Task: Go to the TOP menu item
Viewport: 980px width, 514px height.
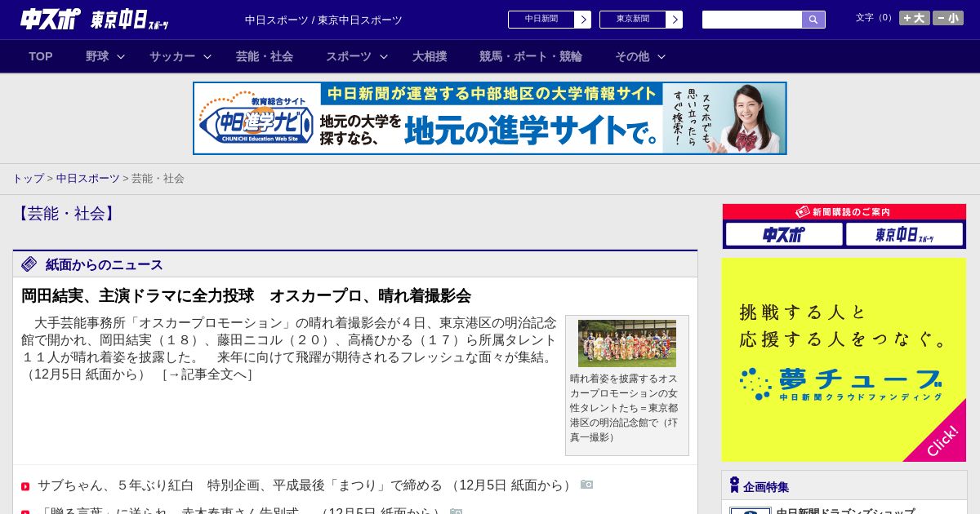Action: click(41, 56)
